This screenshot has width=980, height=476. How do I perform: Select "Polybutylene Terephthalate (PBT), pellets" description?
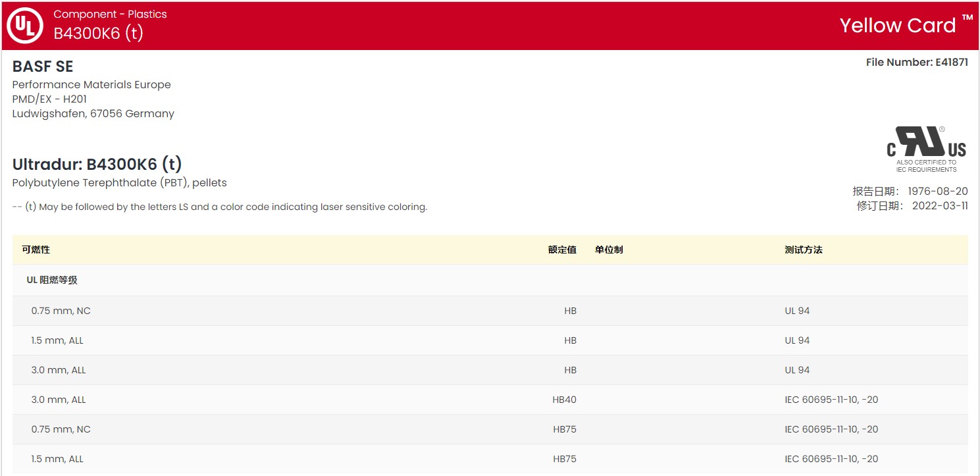pos(120,182)
